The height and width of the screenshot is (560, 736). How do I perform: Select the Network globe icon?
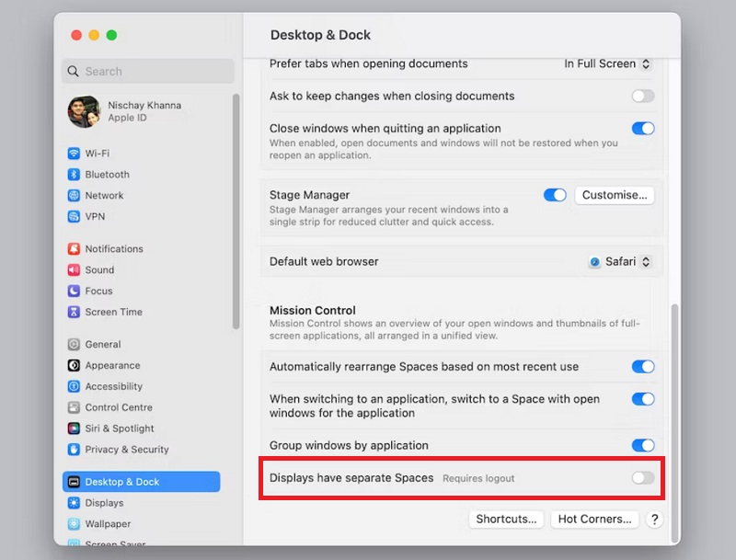point(74,196)
